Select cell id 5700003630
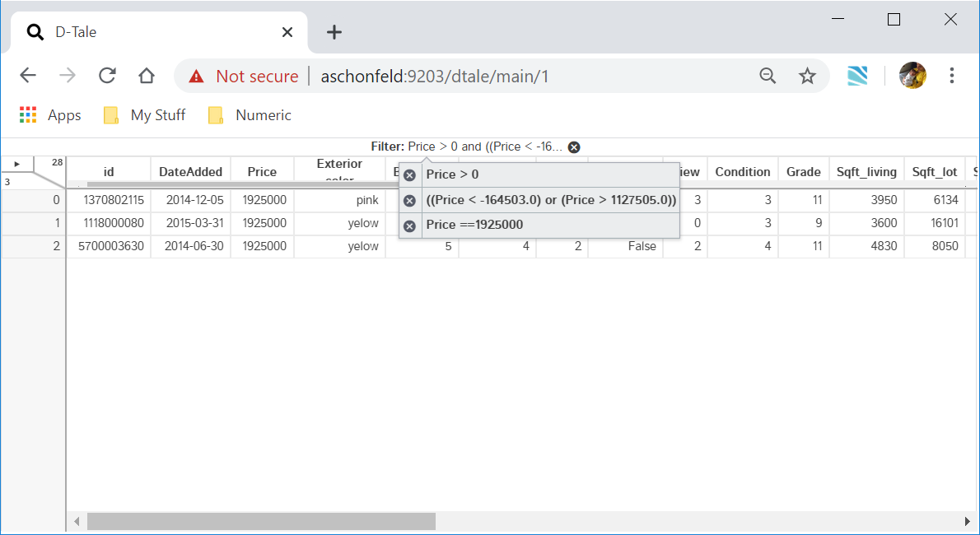Image resolution: width=980 pixels, height=535 pixels. click(109, 246)
